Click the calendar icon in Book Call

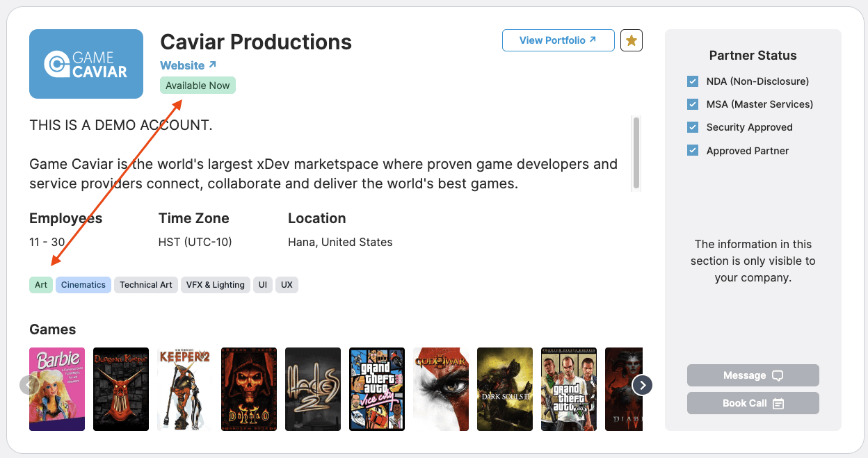778,403
